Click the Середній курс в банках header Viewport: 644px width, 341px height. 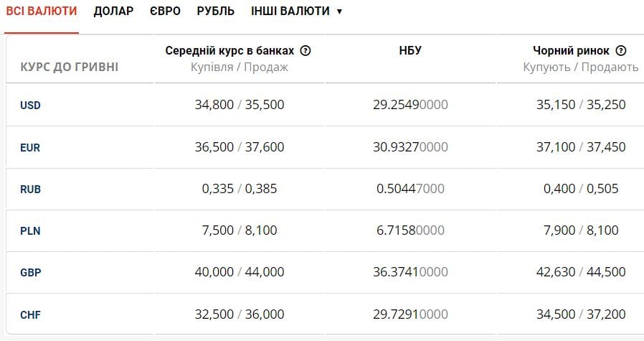pos(229,51)
